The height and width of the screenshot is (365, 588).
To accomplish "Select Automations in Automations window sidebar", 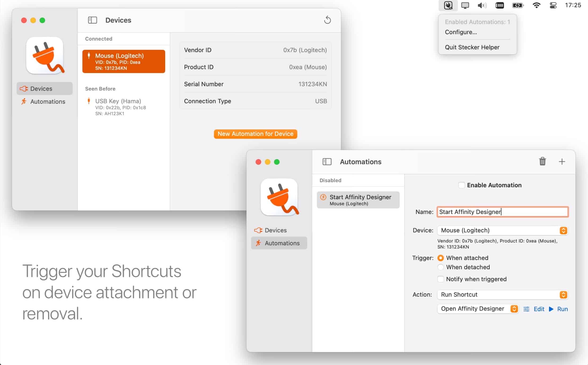I will pos(279,243).
